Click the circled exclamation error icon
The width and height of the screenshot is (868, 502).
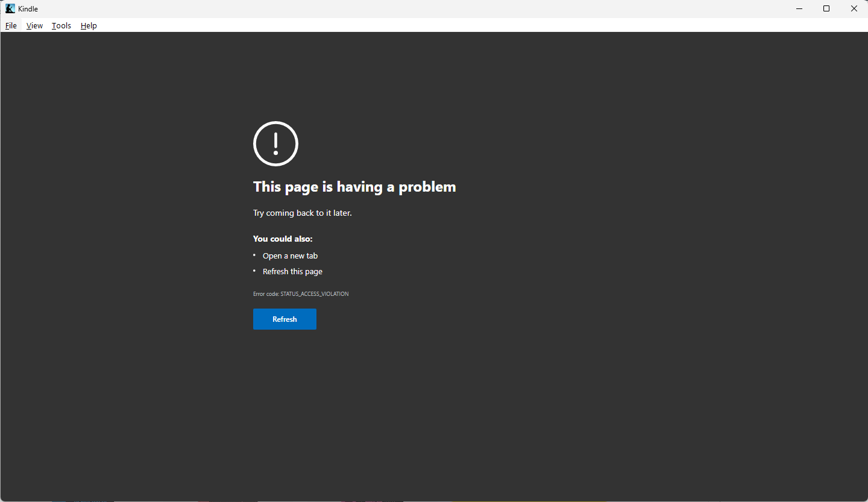click(275, 143)
